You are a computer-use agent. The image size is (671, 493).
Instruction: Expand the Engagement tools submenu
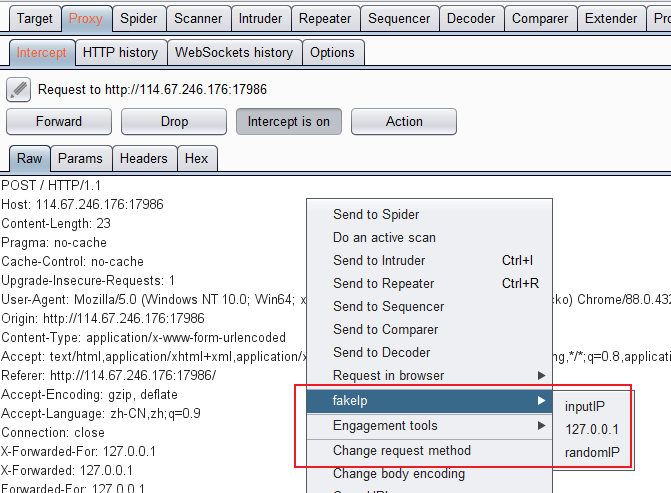point(541,426)
